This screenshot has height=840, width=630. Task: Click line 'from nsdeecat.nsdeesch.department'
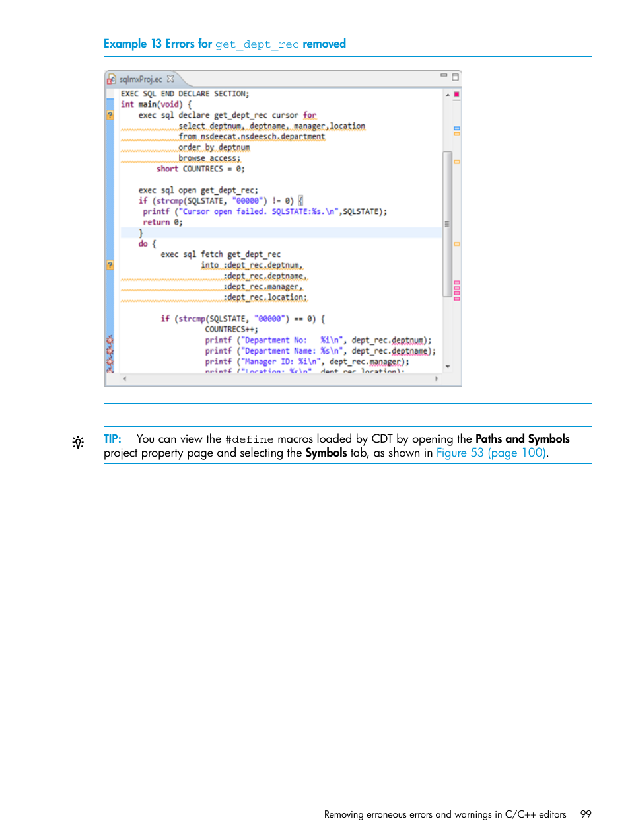[252, 137]
